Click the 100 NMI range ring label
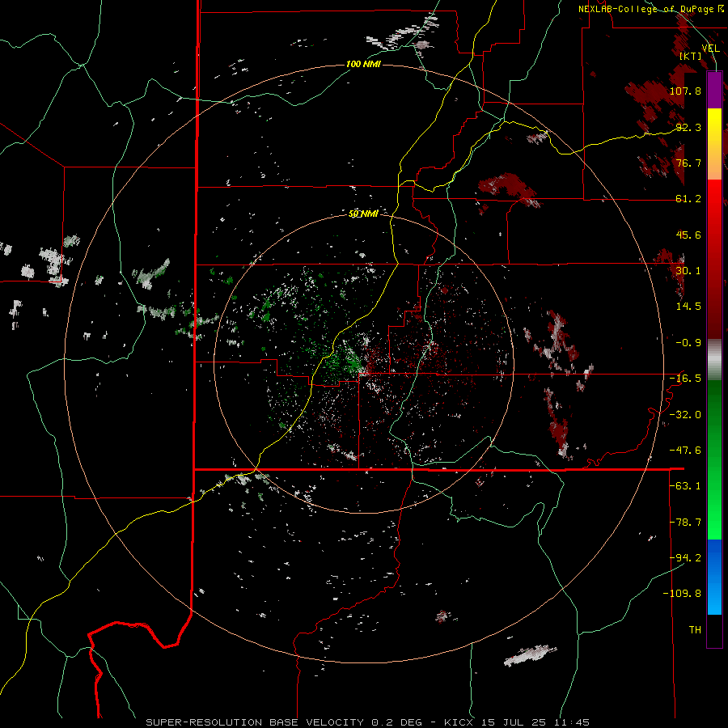Screen dimensions: 728x728 click(x=363, y=64)
